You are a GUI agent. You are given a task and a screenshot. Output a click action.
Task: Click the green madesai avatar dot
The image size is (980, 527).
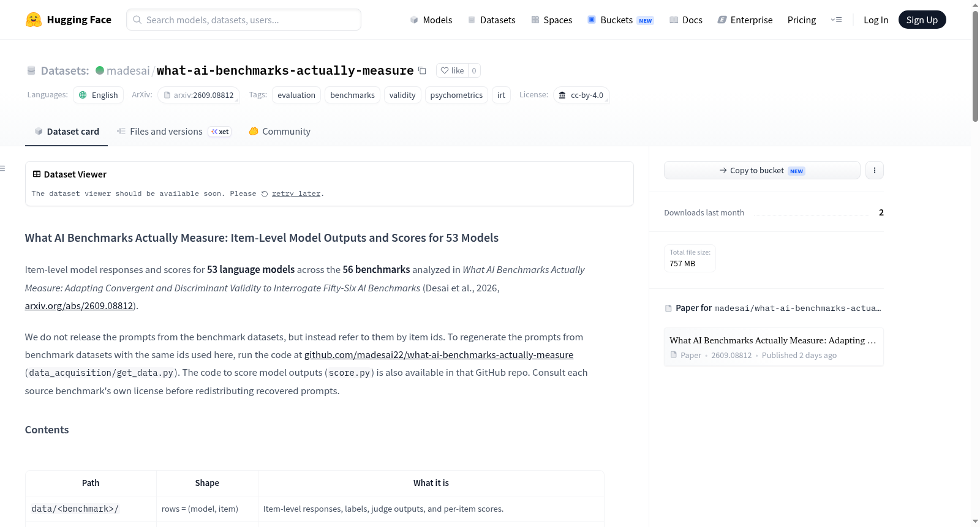click(x=100, y=70)
